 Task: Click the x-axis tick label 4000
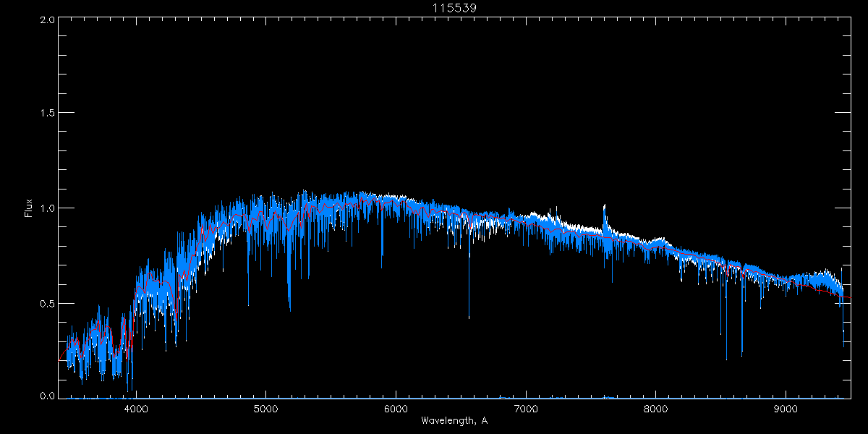coord(135,409)
